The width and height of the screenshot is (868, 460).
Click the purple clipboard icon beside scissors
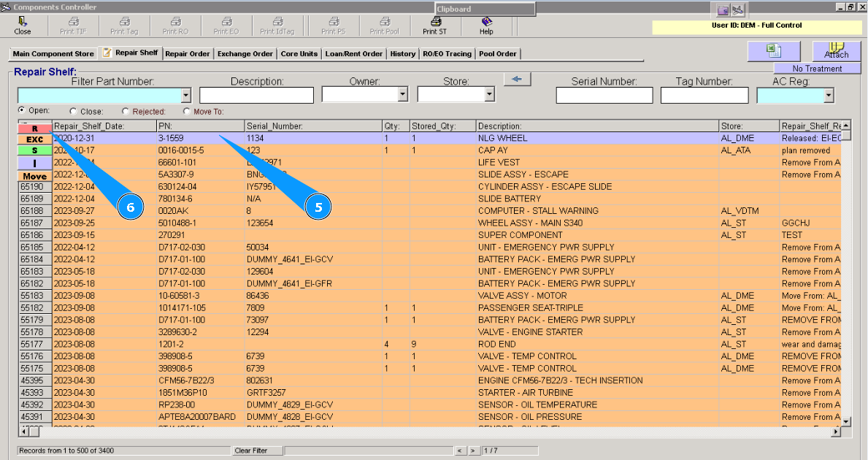tap(723, 10)
